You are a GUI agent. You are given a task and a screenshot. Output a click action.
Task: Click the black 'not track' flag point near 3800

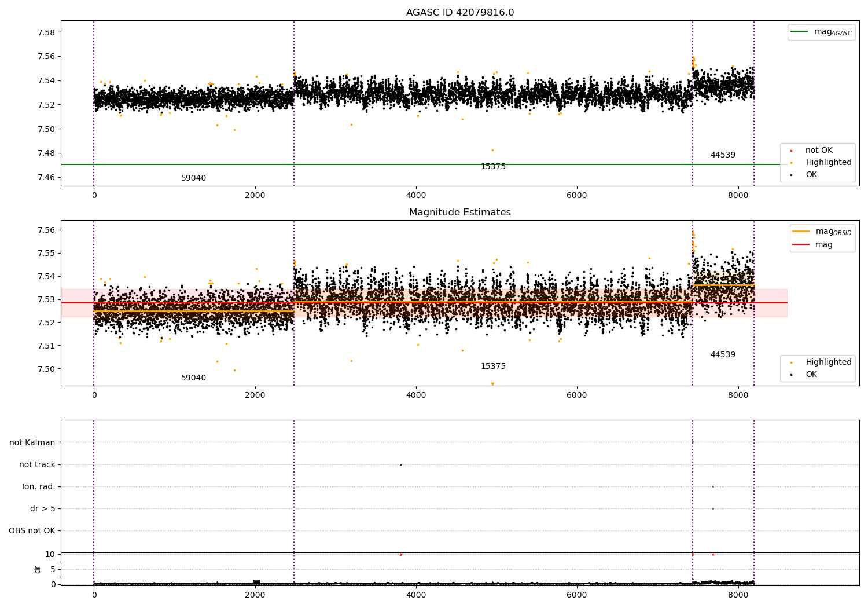tap(400, 465)
